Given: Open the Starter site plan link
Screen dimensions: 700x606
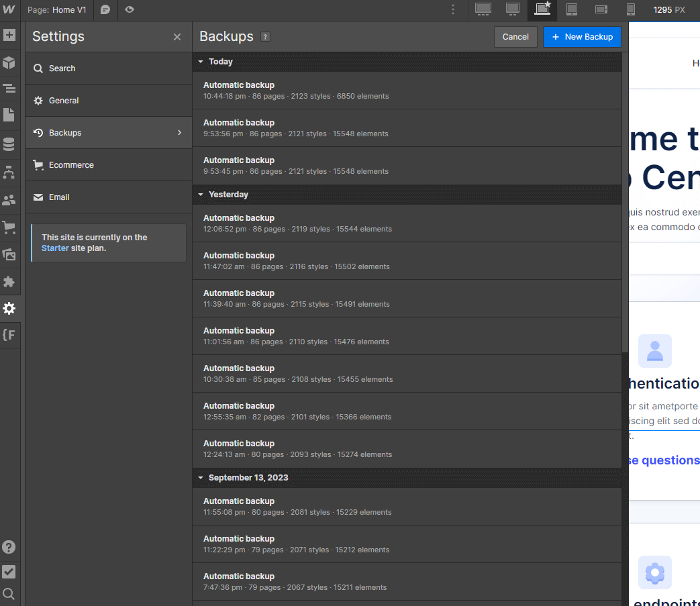Looking at the screenshot, I should pos(54,248).
